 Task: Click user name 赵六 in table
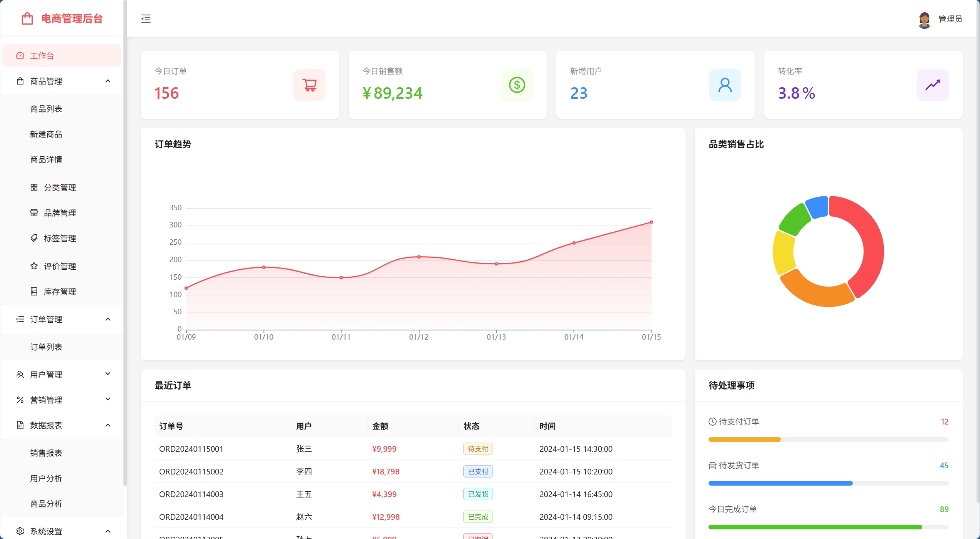(x=304, y=517)
